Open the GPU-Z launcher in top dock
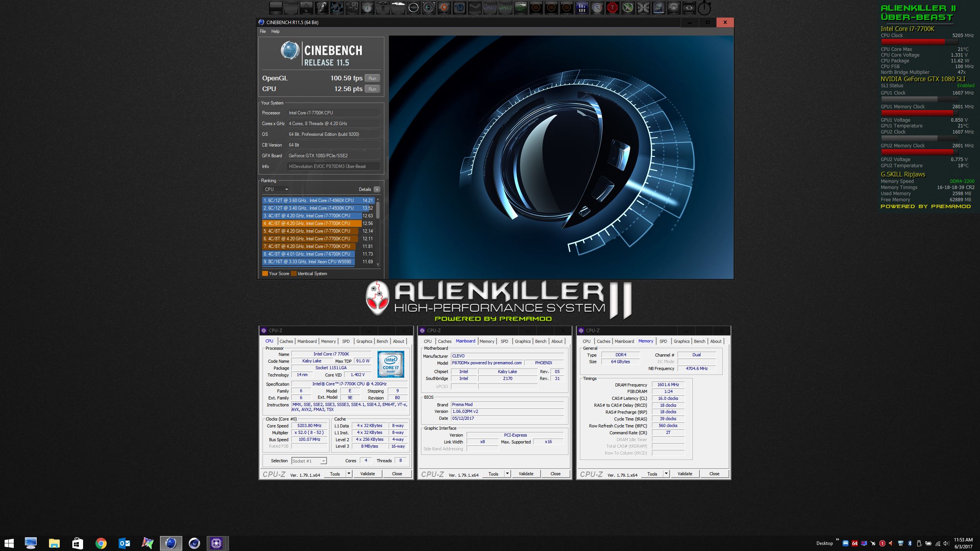 click(505, 8)
